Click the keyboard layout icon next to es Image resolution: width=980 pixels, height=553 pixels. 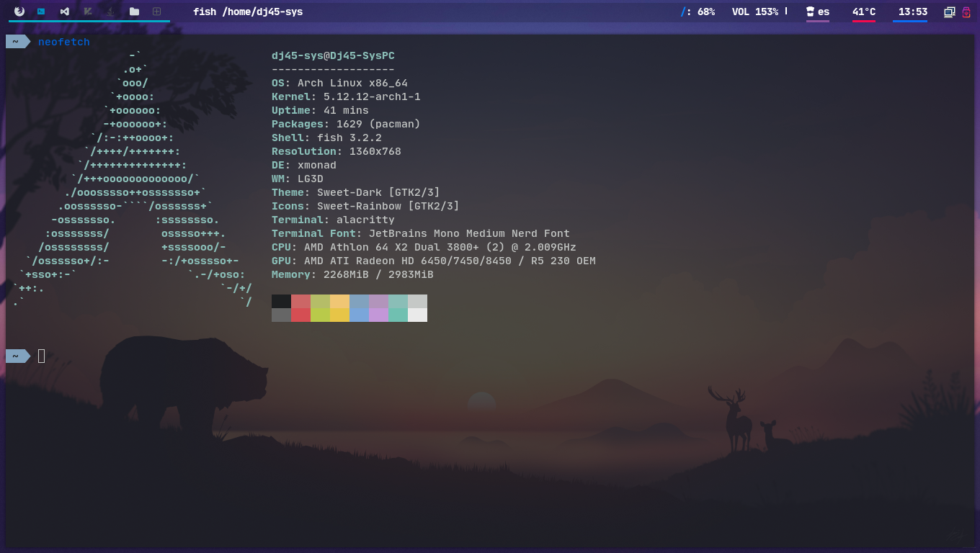pos(810,12)
